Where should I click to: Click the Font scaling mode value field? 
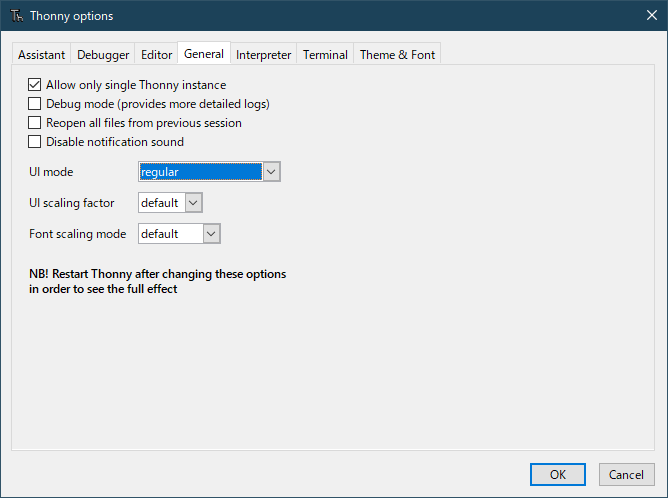pos(171,234)
